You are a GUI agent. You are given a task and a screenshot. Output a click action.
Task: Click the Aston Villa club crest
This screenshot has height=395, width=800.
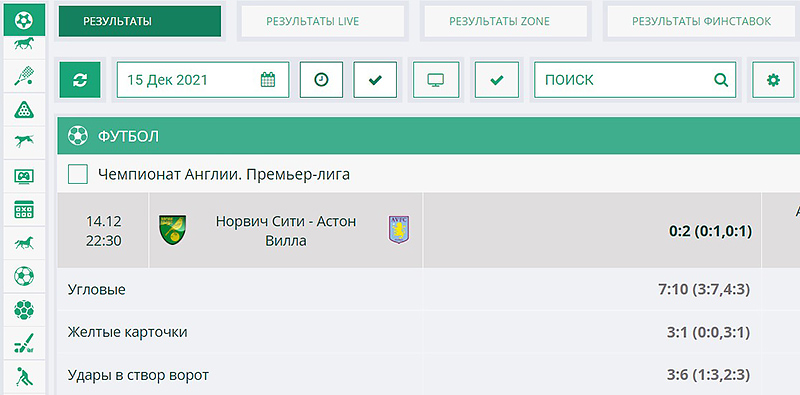click(399, 230)
